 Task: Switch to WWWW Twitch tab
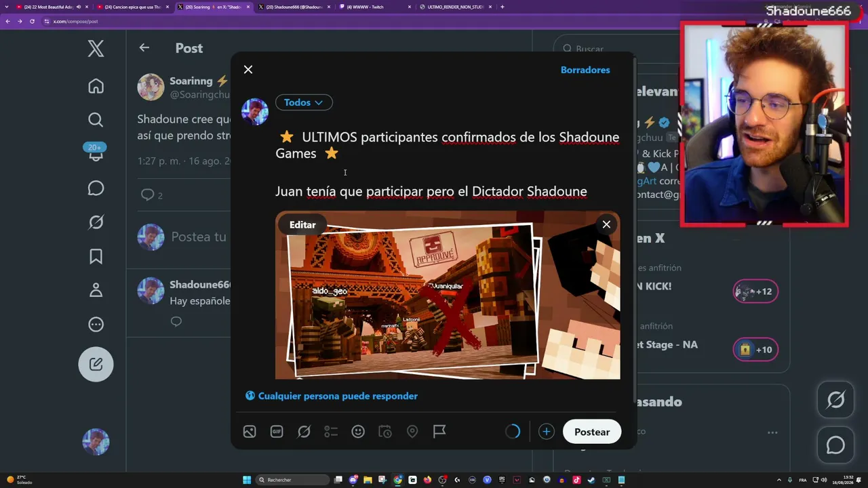(376, 7)
